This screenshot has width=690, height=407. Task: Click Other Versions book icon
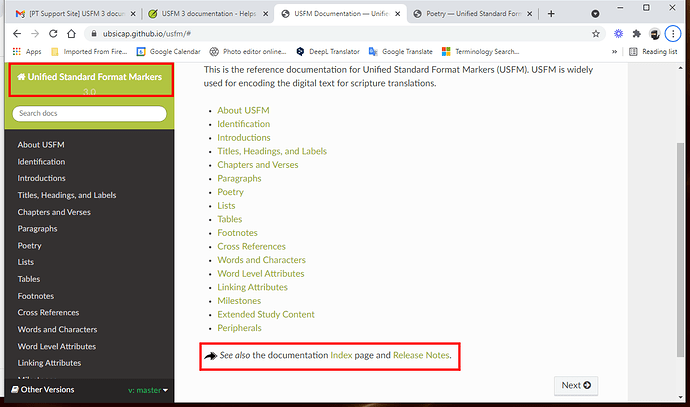[15, 389]
